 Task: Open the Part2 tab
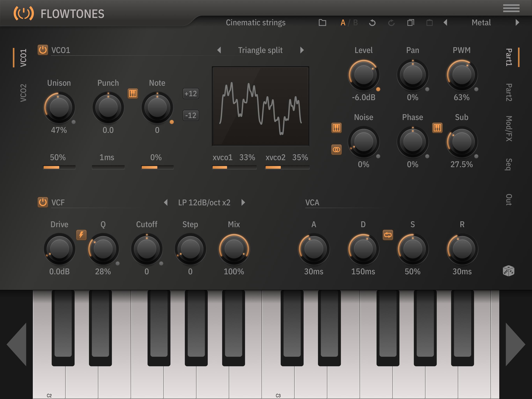[x=509, y=92]
